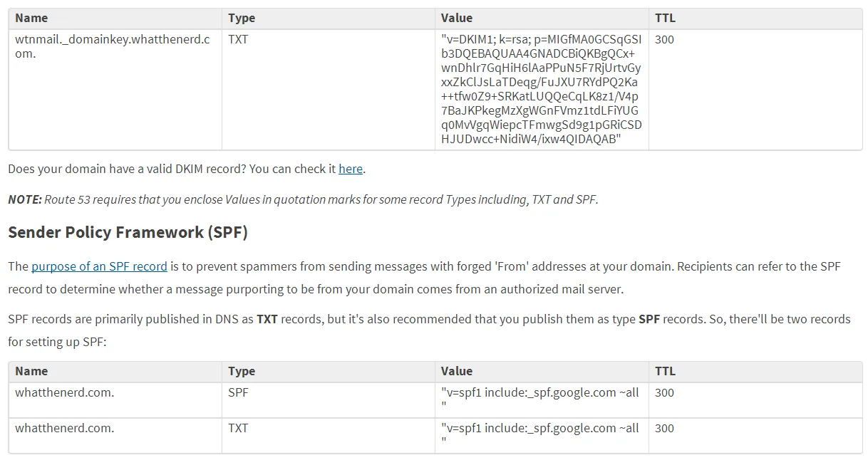Click the SPF type cell in the SPF table
Screen dimensions: 868x460
click(238, 392)
